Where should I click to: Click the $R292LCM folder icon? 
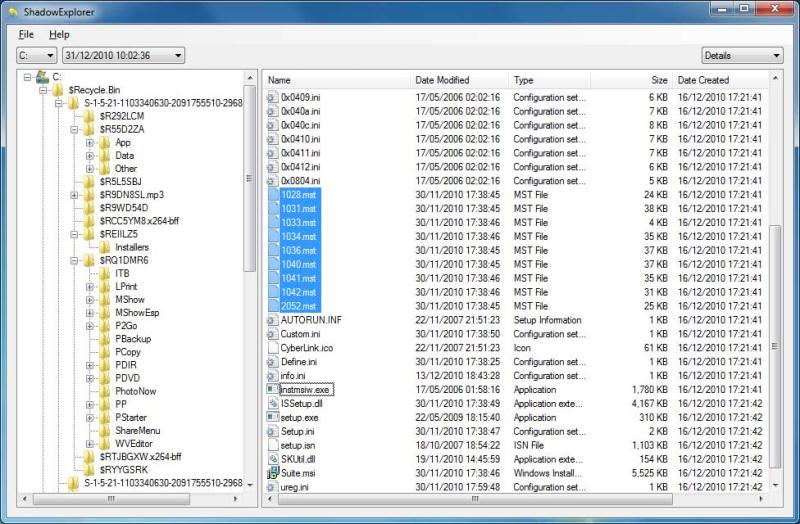(x=89, y=116)
